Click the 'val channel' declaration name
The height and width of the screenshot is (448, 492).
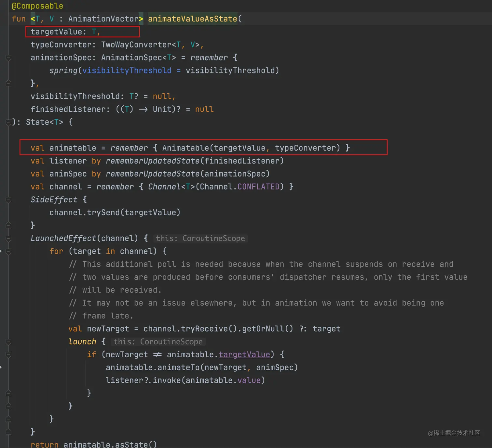click(x=66, y=187)
